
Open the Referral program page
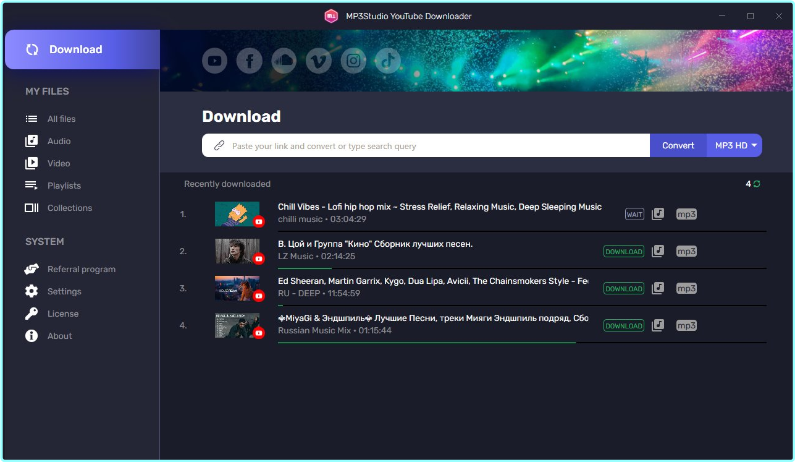(81, 269)
